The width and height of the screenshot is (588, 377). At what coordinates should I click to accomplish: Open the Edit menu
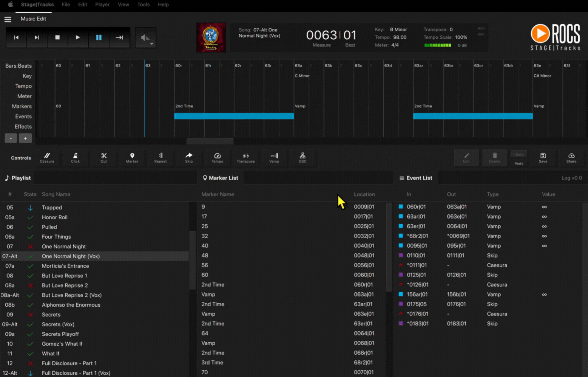point(83,5)
